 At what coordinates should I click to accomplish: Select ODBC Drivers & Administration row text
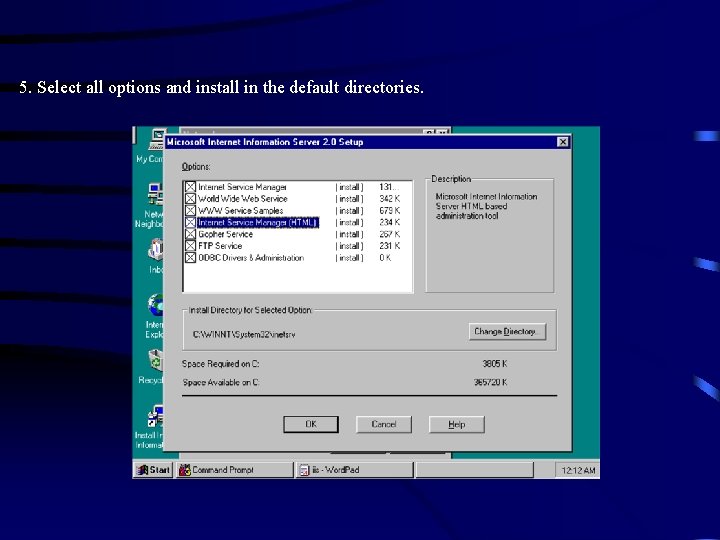tap(251, 258)
